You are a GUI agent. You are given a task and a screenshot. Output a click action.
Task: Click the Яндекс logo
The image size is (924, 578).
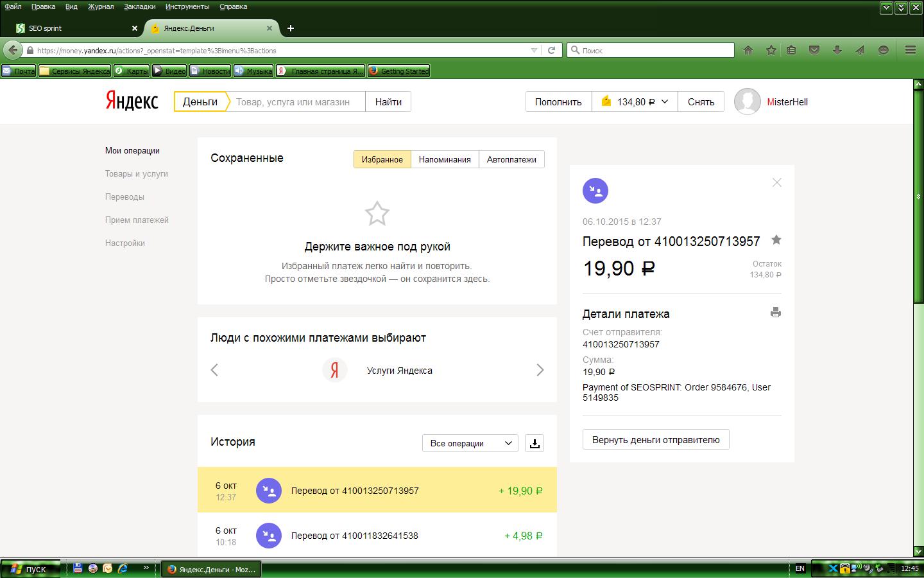[132, 101]
